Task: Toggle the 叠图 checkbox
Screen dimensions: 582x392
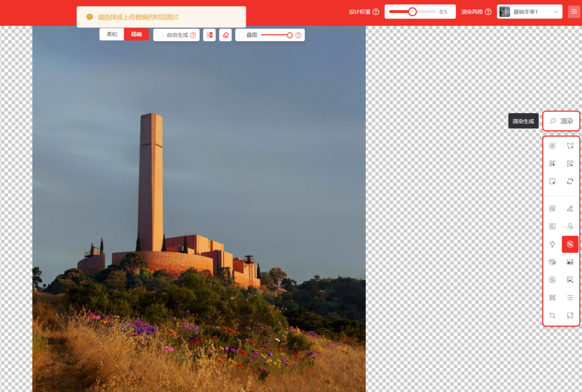Action: (x=242, y=35)
